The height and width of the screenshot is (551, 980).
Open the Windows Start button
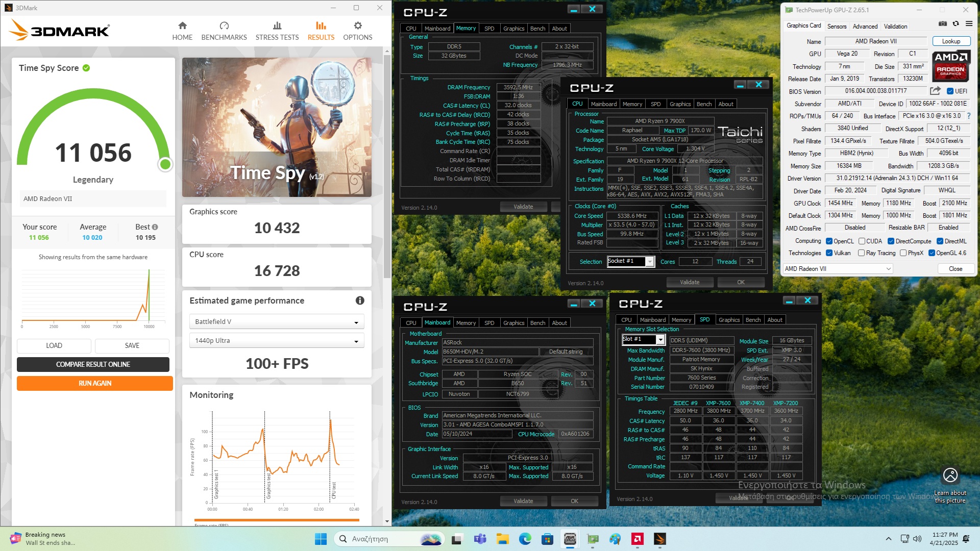pos(321,539)
